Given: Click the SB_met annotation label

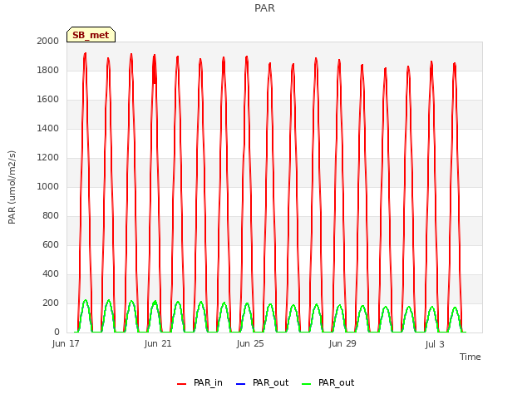Looking at the screenshot, I should [x=91, y=35].
